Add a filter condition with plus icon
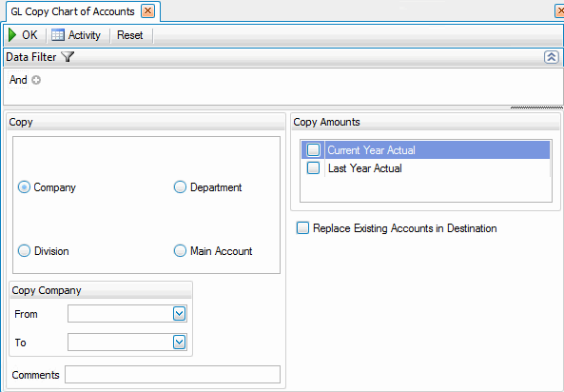The height and width of the screenshot is (392, 564). [x=36, y=80]
